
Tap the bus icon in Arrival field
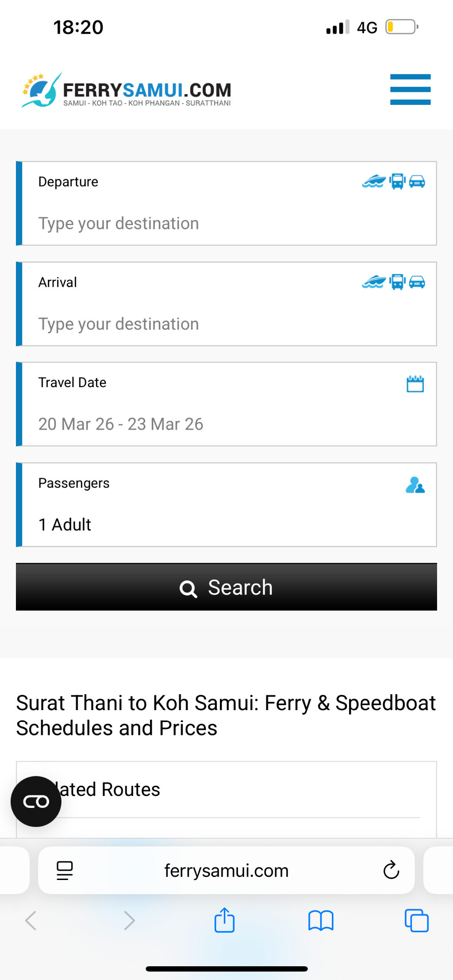coord(397,282)
